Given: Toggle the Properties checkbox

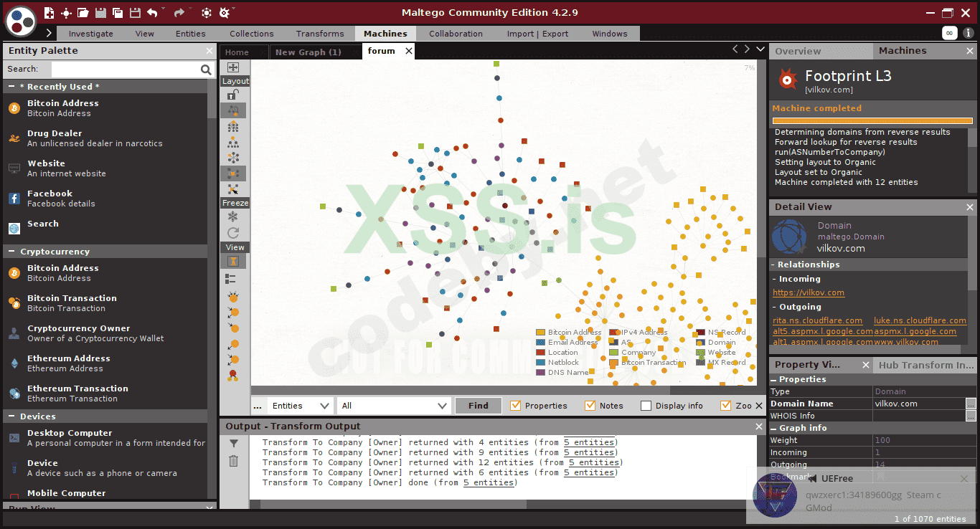Looking at the screenshot, I should pyautogui.click(x=515, y=406).
